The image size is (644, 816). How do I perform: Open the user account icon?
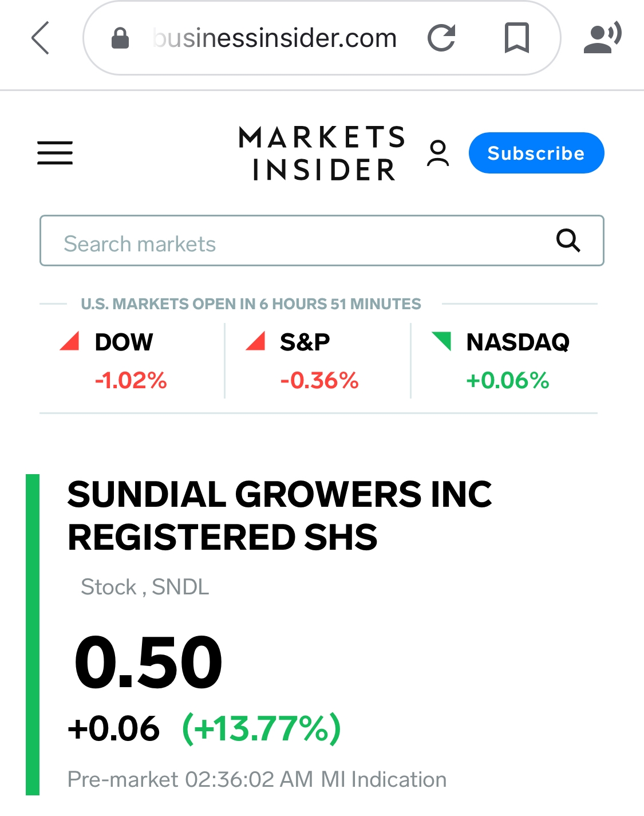438,153
